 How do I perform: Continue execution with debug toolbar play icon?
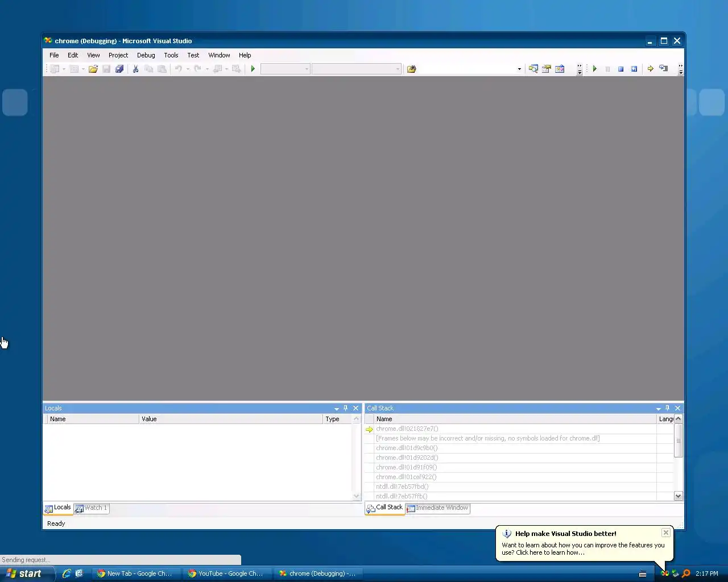click(595, 69)
